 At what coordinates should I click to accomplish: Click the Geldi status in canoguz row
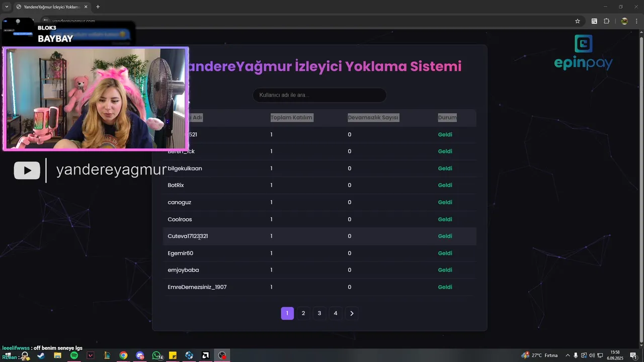point(445,202)
